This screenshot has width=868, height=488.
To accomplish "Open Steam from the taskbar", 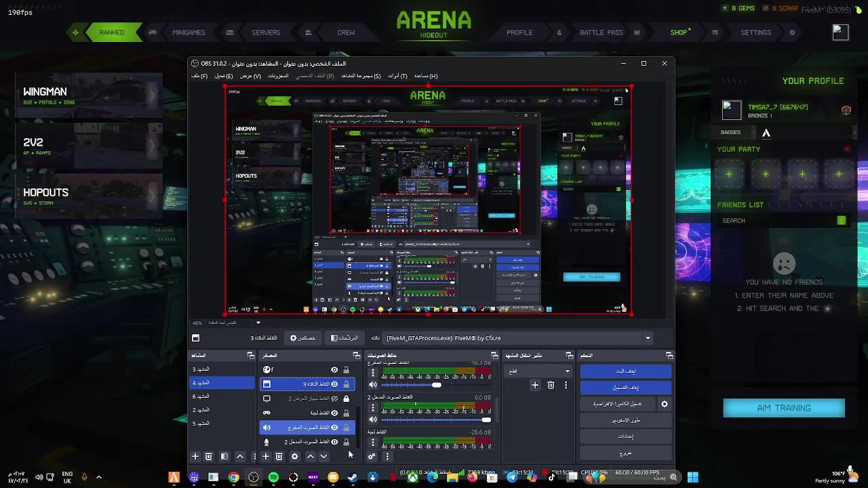I will pyautogui.click(x=353, y=477).
